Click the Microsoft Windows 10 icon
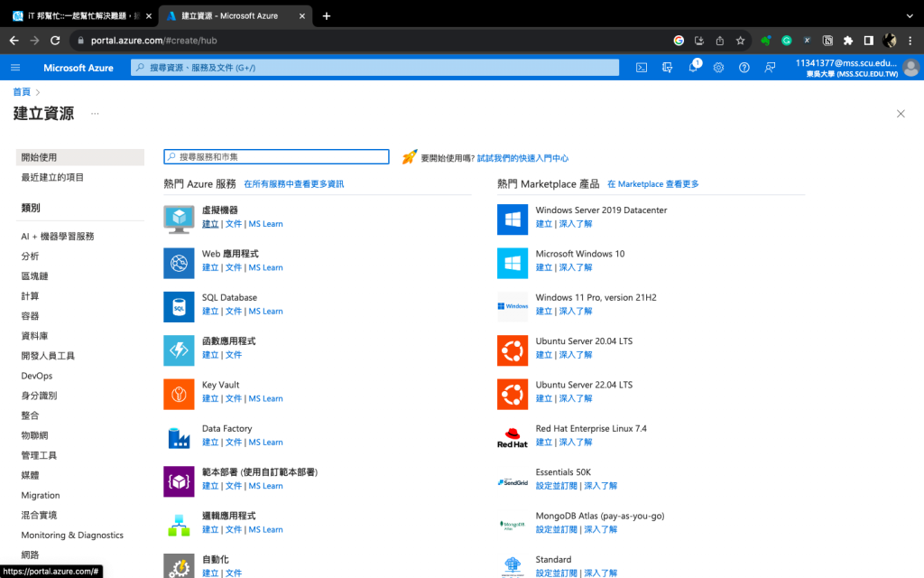Screen dimensions: 924x578 tap(513, 263)
